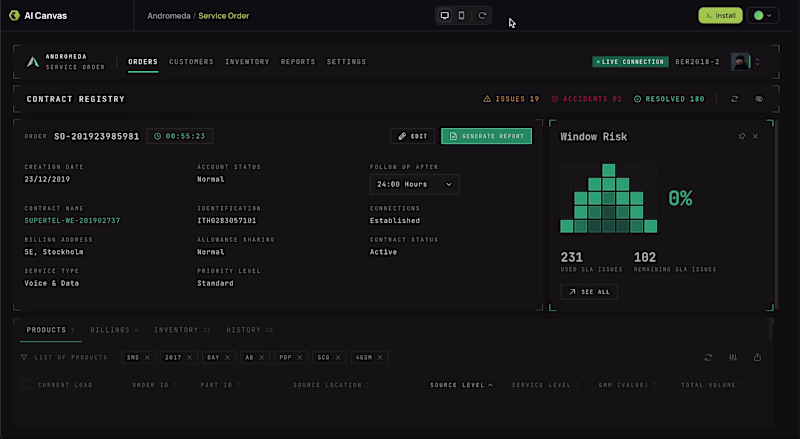Refresh the products list

(x=708, y=357)
